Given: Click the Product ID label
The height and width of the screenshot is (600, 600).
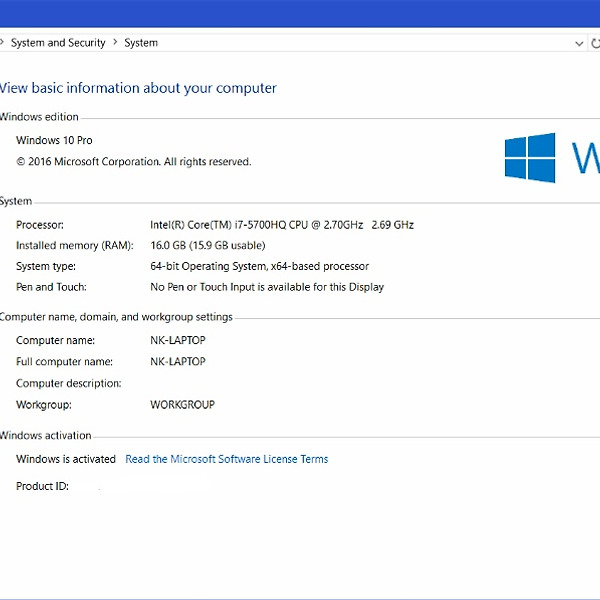Looking at the screenshot, I should pos(42,486).
